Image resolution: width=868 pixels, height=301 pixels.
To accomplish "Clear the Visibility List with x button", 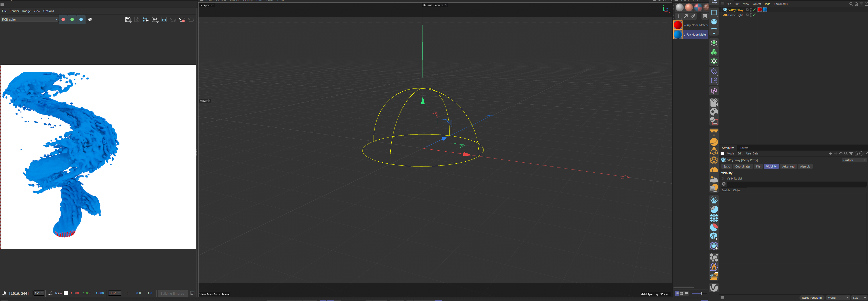I will click(x=724, y=184).
